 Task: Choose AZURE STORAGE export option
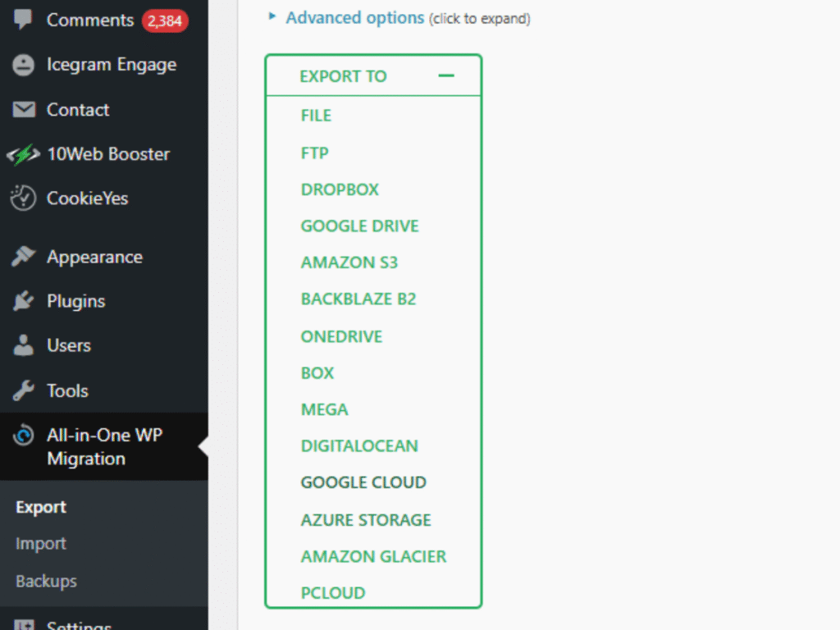(x=366, y=520)
